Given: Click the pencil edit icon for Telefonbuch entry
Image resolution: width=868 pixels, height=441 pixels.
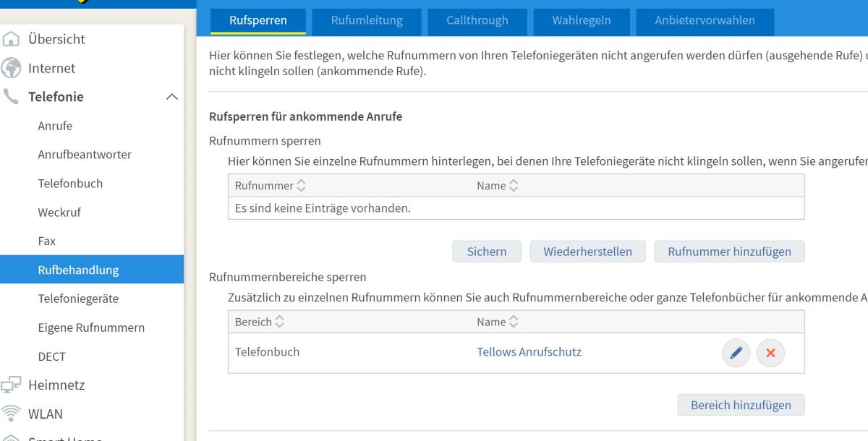Looking at the screenshot, I should (x=736, y=353).
